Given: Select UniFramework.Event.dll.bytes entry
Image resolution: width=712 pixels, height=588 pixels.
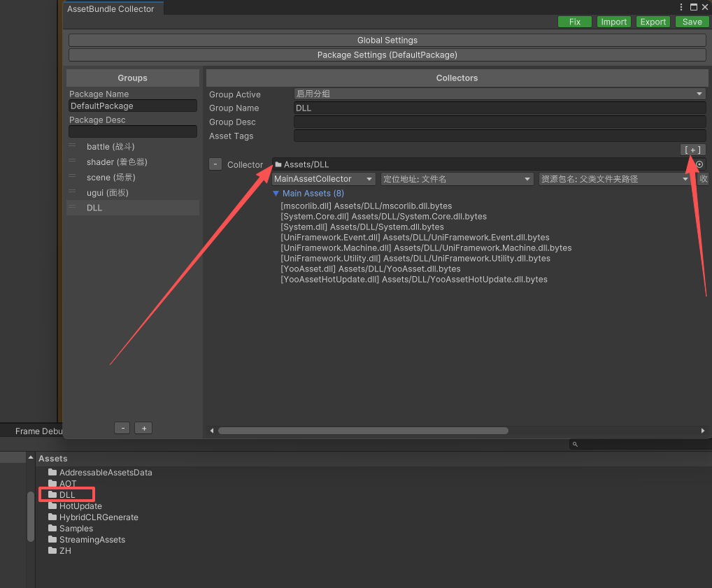Looking at the screenshot, I should coord(415,238).
